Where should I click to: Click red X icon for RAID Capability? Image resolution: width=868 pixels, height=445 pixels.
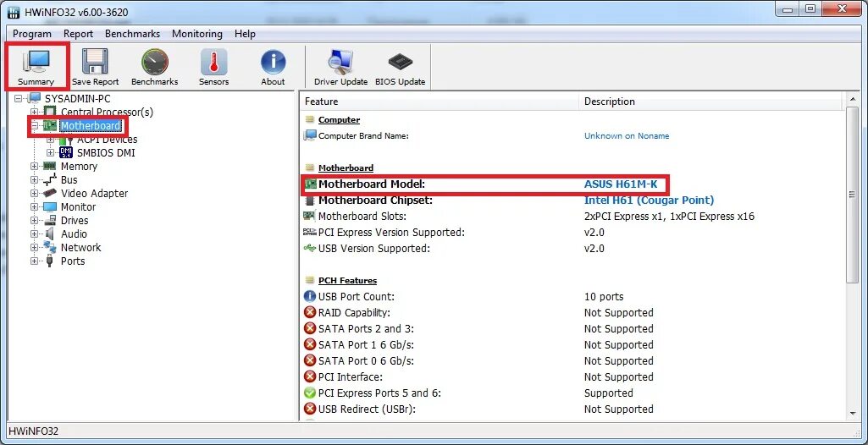coord(310,312)
